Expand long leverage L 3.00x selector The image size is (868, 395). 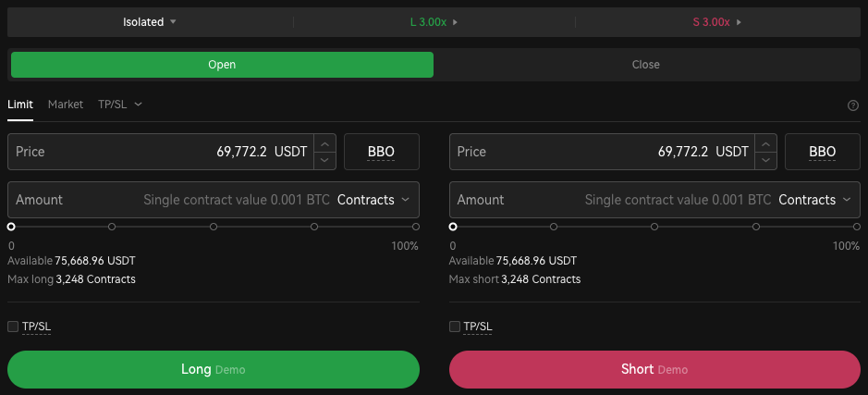click(434, 21)
